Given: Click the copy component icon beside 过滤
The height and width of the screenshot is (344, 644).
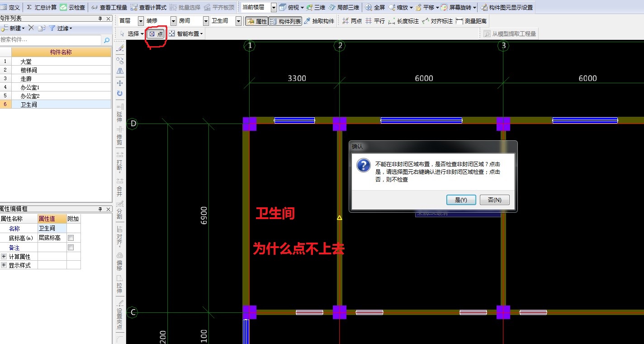Looking at the screenshot, I should [x=41, y=28].
